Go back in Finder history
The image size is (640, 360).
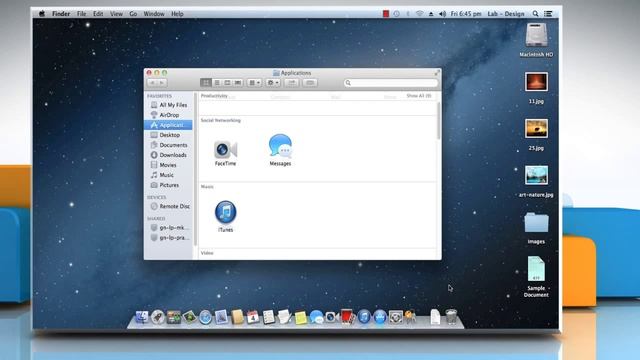[152, 83]
